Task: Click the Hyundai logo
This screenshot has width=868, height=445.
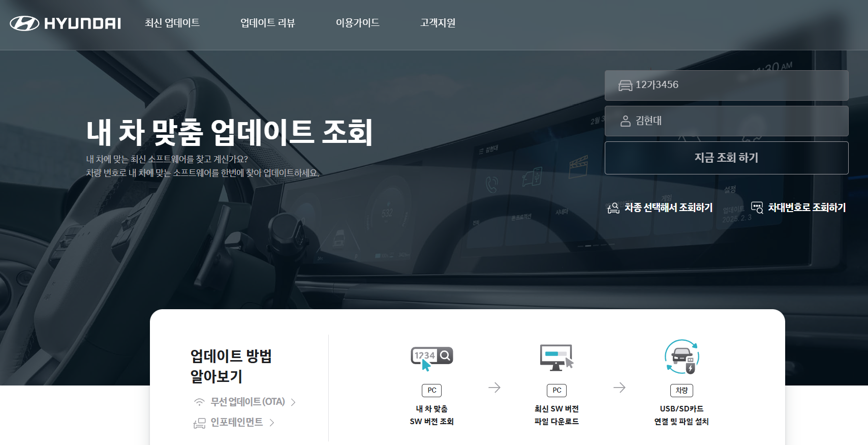Action: (65, 23)
